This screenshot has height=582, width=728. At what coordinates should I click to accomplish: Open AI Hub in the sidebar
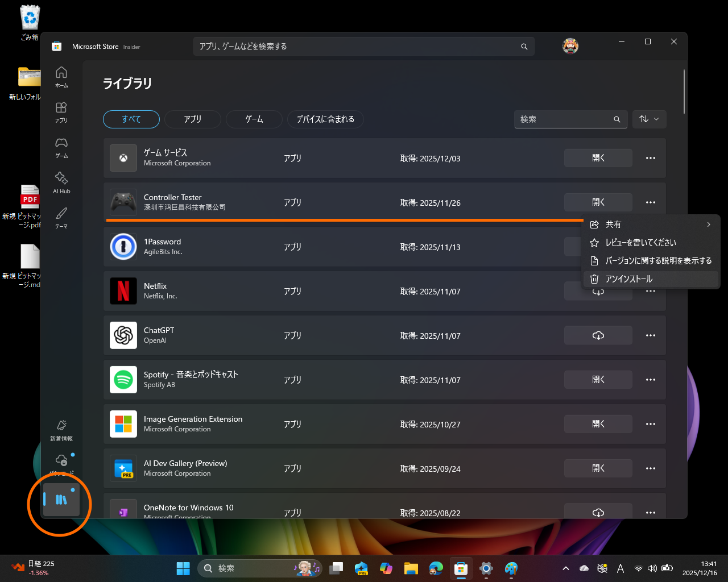pos(61,183)
